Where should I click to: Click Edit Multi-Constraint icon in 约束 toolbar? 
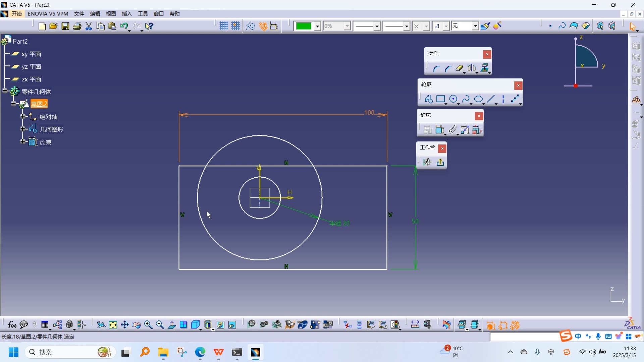[477, 130]
